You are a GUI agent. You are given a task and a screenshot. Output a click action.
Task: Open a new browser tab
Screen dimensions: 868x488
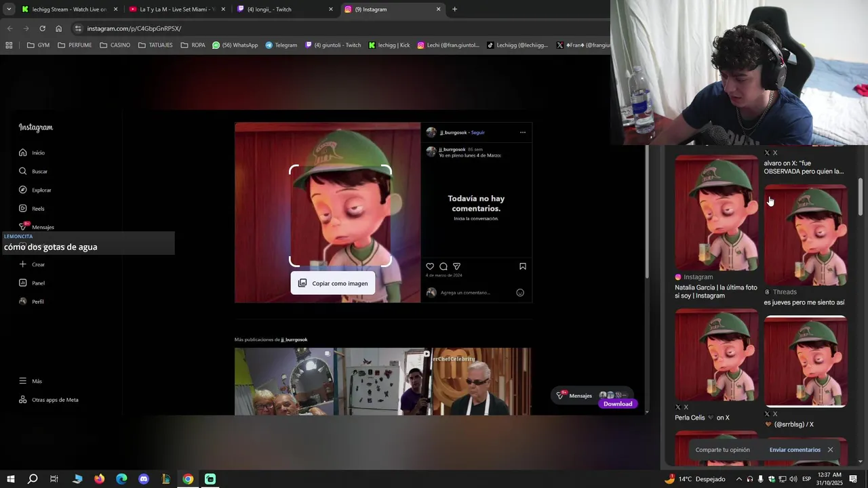pyautogui.click(x=454, y=9)
